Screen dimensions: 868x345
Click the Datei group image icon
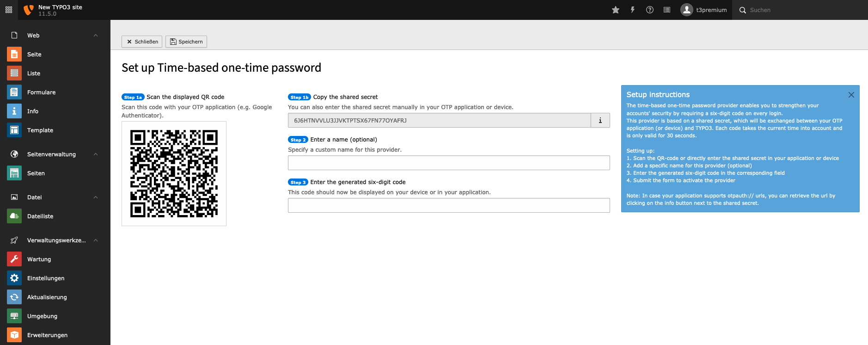point(14,197)
